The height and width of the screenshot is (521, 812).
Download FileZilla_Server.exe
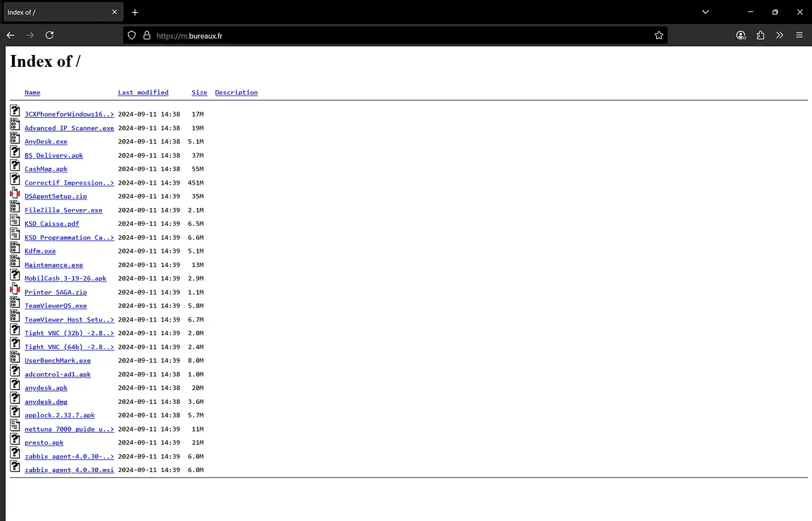(63, 210)
